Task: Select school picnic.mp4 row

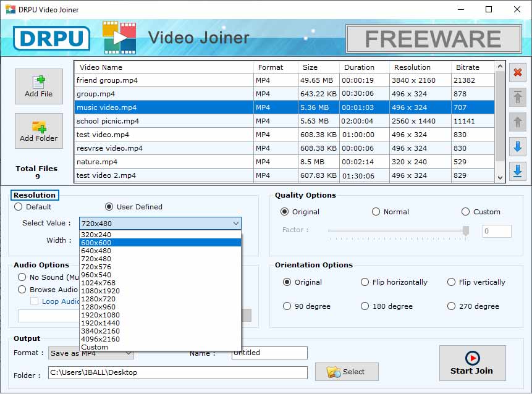Action: [x=284, y=121]
